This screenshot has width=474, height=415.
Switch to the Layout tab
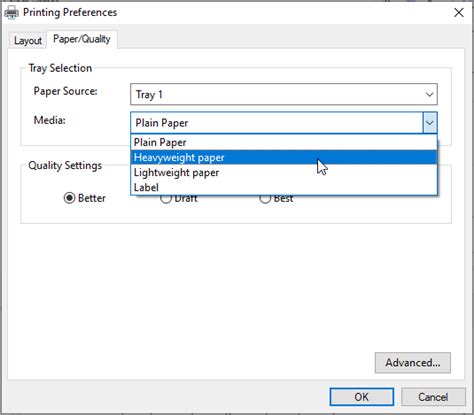point(28,41)
